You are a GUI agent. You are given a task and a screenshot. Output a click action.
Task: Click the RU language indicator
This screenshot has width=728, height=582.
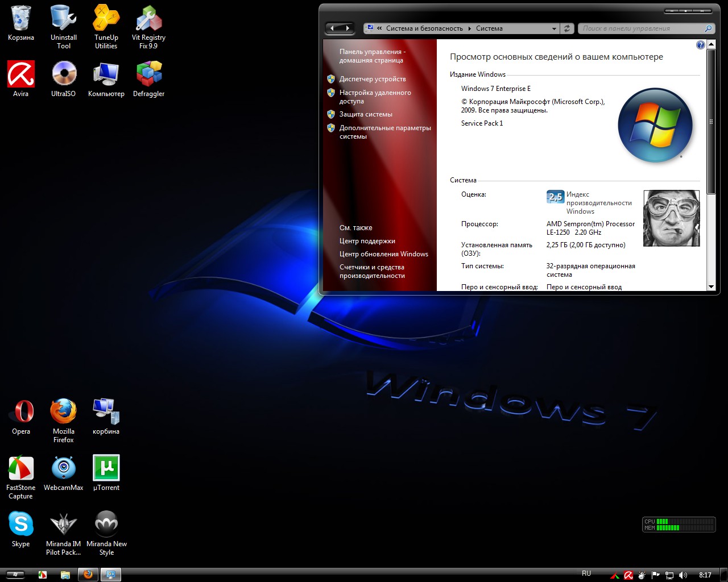586,573
